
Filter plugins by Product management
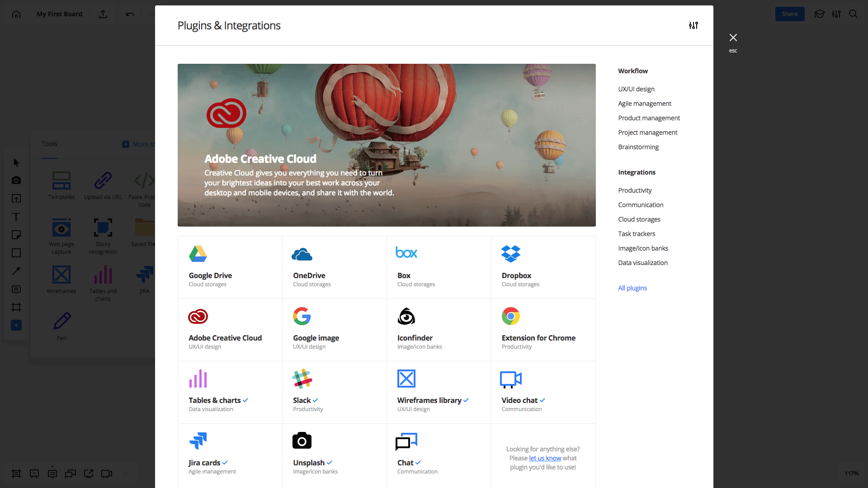pyautogui.click(x=649, y=118)
